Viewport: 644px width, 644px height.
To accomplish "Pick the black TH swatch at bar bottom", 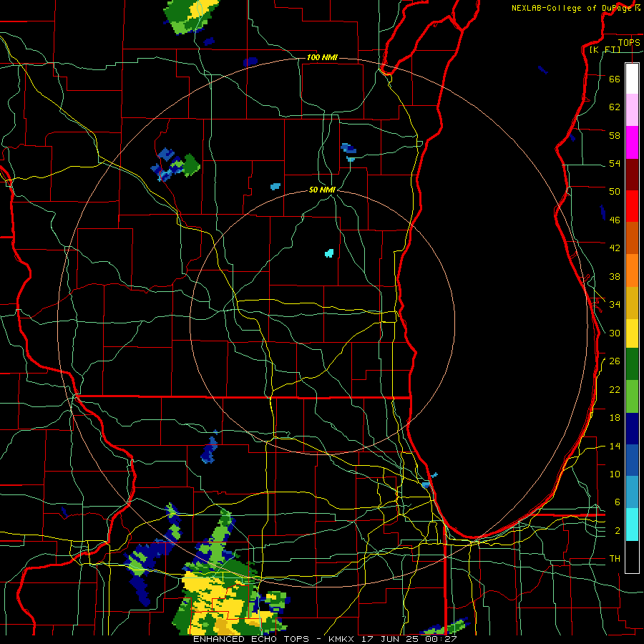I will pos(632,557).
